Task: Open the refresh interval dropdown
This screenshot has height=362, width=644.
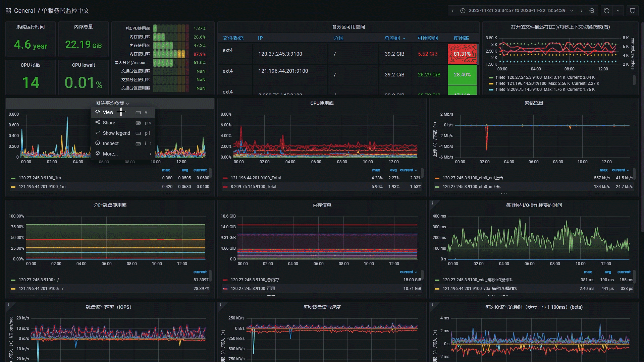Action: [x=618, y=11]
